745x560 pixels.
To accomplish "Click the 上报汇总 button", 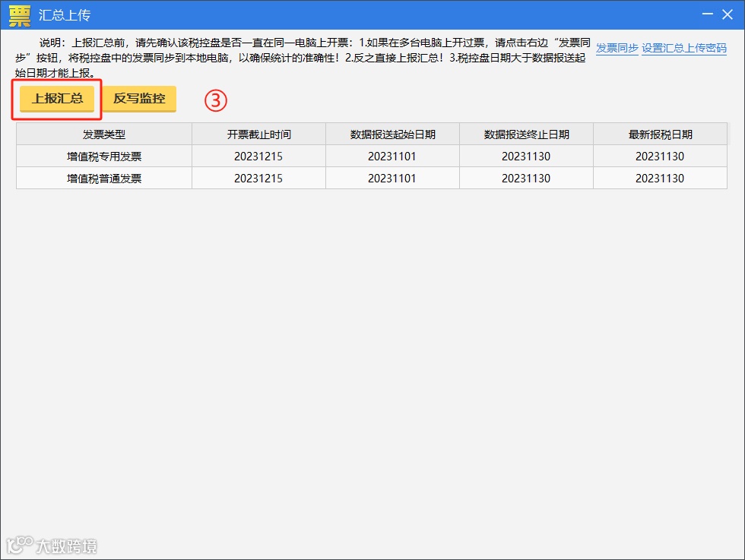I will pyautogui.click(x=57, y=99).
